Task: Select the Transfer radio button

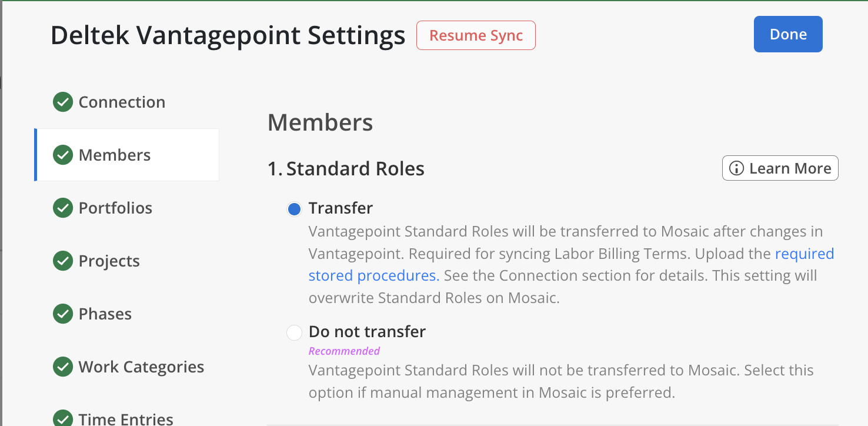Action: tap(294, 209)
